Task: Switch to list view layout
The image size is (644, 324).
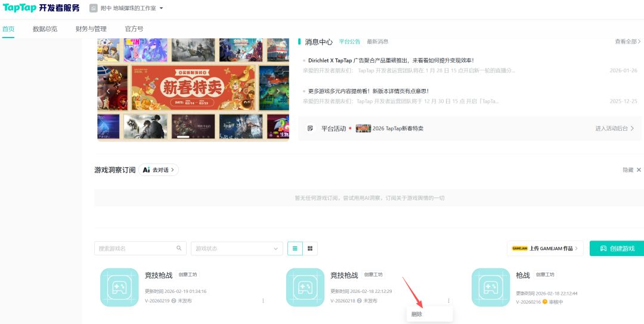Action: coord(295,248)
